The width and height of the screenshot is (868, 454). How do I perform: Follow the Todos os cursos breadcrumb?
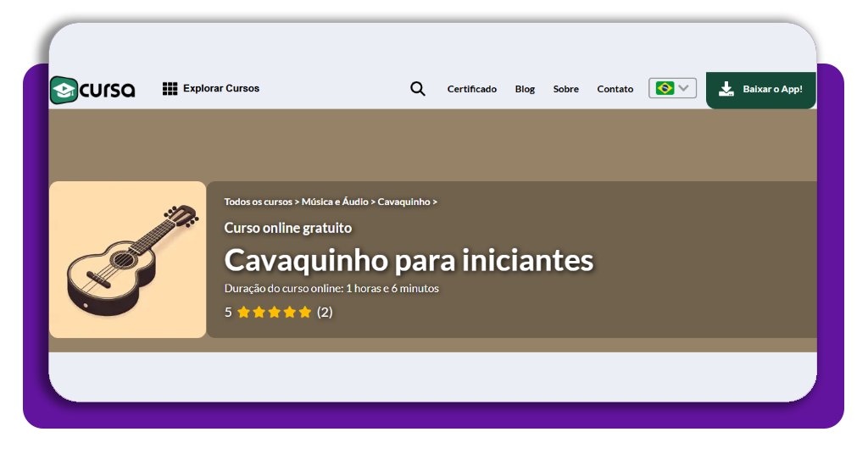tap(258, 202)
